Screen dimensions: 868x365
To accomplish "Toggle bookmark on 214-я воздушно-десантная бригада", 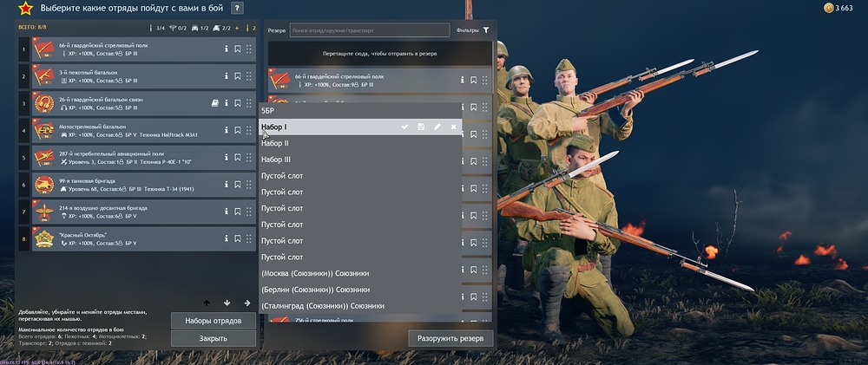I will pyautogui.click(x=238, y=212).
